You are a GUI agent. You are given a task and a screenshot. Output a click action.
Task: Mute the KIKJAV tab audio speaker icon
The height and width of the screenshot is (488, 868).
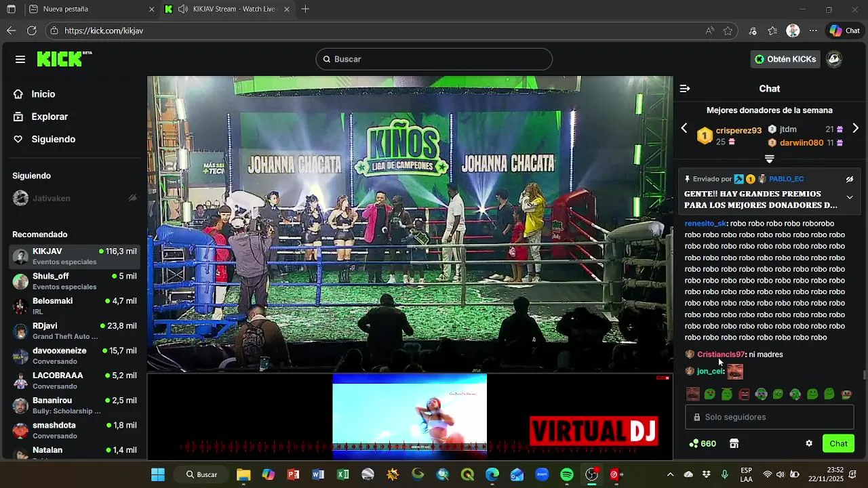click(x=183, y=9)
